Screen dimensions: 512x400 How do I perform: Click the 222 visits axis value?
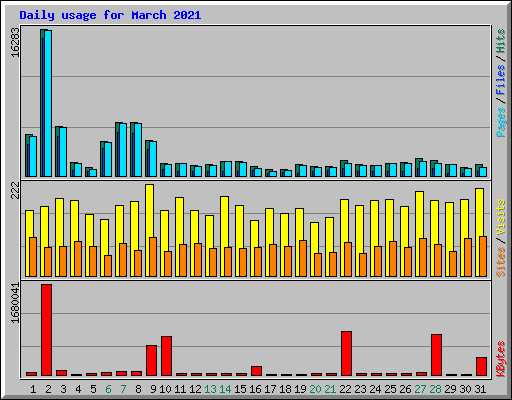click(15, 191)
